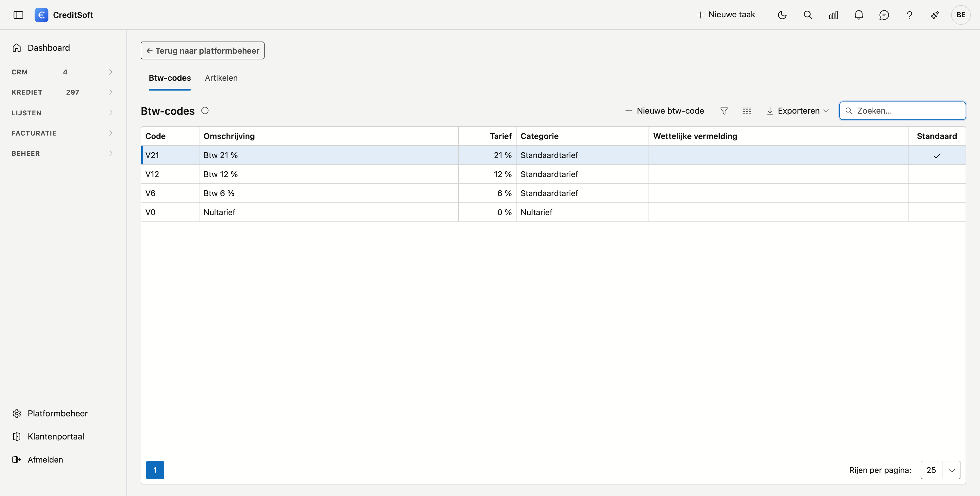Open the table filter funnel icon
This screenshot has height=496, width=980.
click(724, 111)
